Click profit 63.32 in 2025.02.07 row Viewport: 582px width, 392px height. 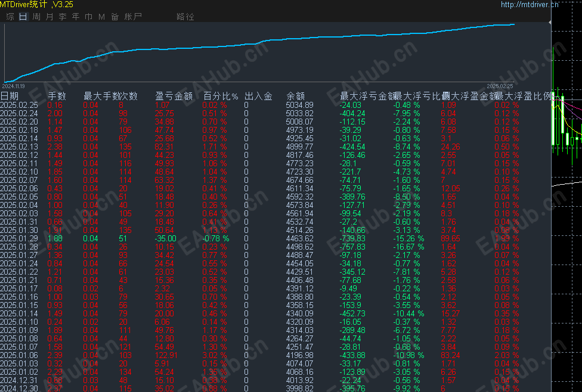[x=164, y=181]
